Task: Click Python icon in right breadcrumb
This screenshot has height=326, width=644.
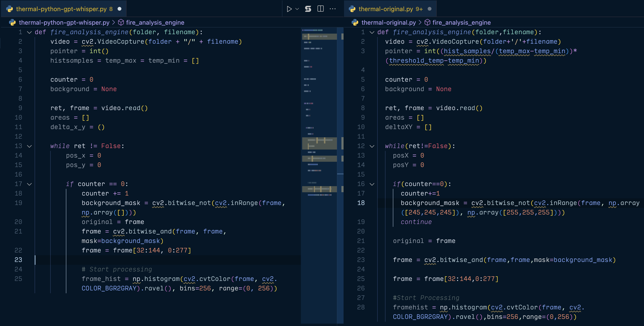Action: pos(355,23)
